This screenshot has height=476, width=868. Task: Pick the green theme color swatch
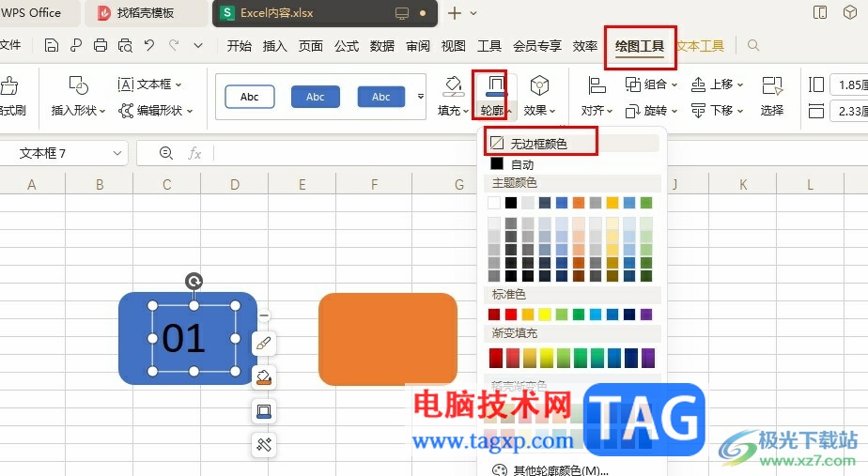(646, 203)
